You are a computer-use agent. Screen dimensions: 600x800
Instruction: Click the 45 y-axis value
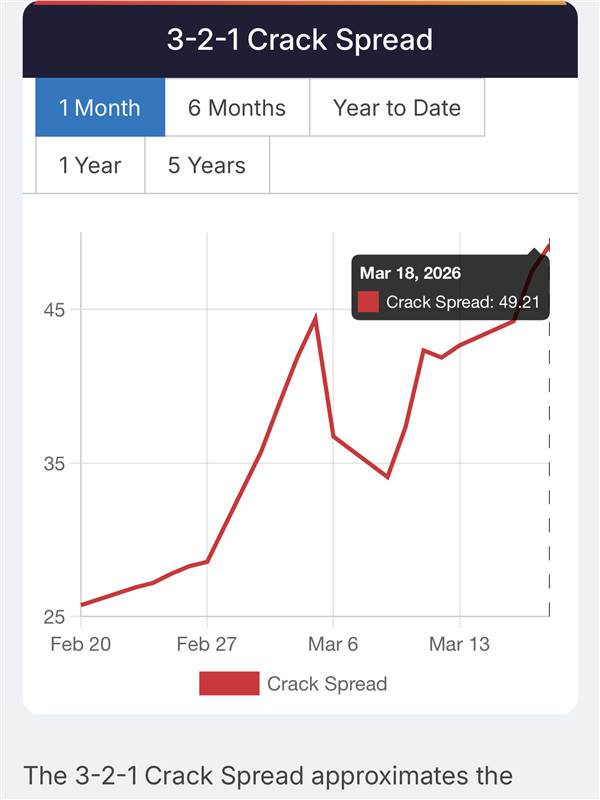pos(52,310)
